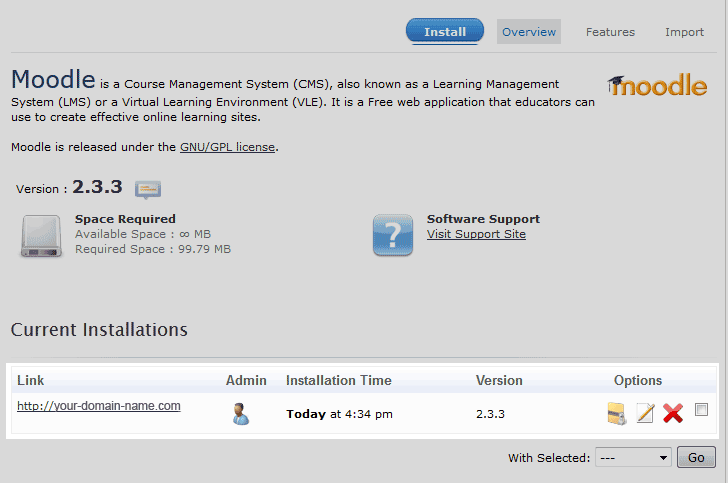Click the hard drive Space Required icon
This screenshot has width=728, height=483.
coord(41,236)
